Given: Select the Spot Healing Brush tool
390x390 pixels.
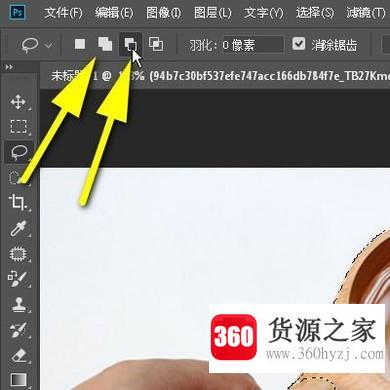Looking at the screenshot, I should coord(18,254).
